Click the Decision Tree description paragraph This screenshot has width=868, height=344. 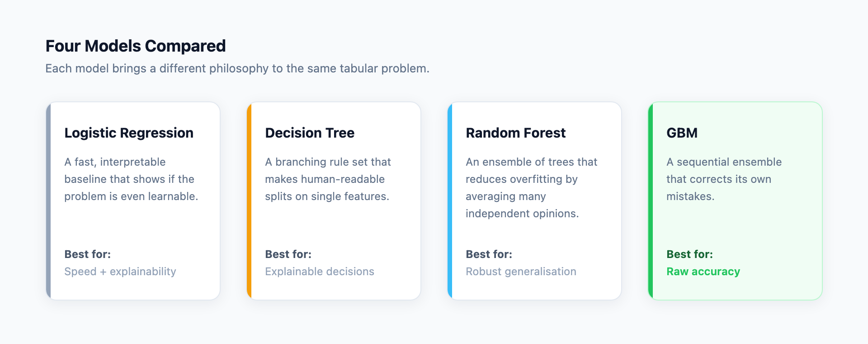(x=328, y=179)
